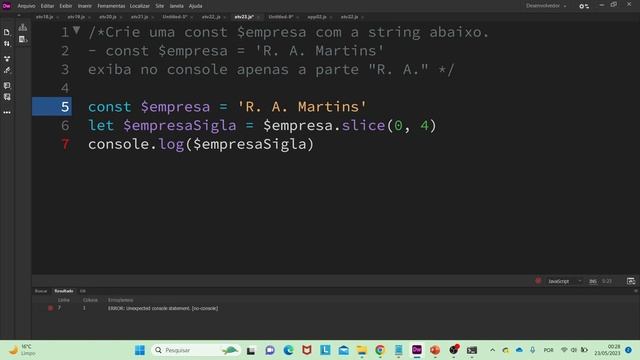The width and height of the screenshot is (640, 360).
Task: Switch to the atv20.js document tab
Action: point(108,17)
